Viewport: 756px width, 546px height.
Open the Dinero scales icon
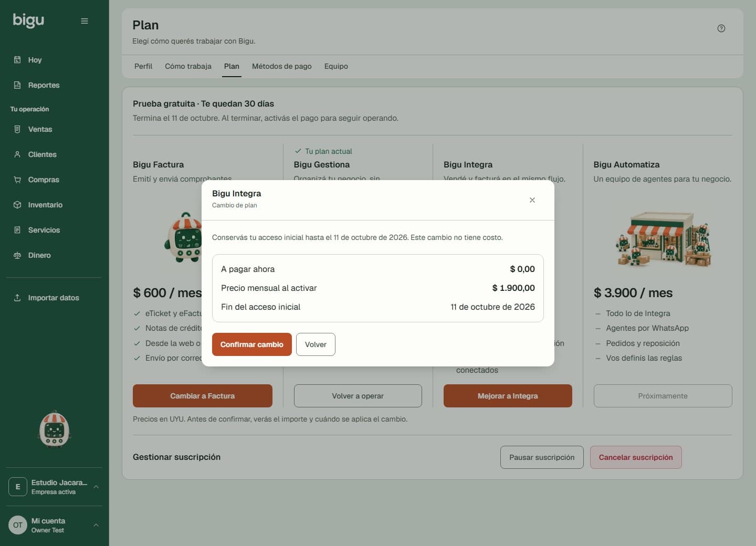[x=17, y=255]
